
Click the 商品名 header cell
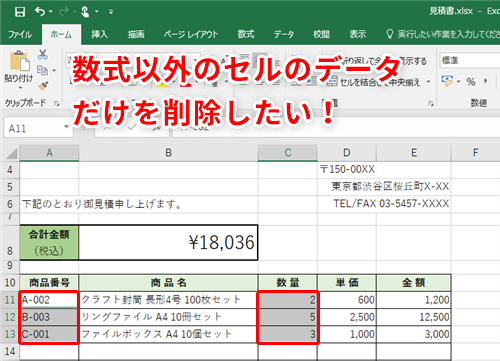click(x=168, y=283)
